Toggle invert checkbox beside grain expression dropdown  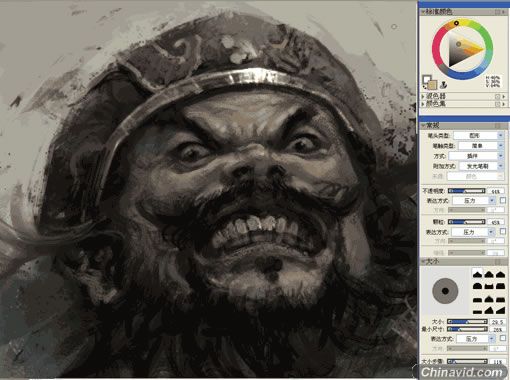click(x=503, y=231)
